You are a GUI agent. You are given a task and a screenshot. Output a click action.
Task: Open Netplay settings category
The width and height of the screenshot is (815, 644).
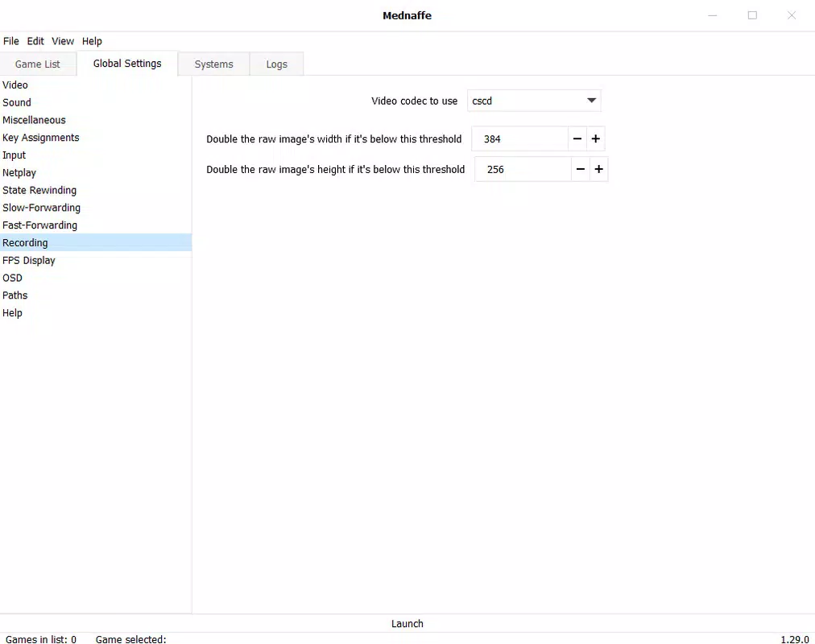(x=96, y=172)
